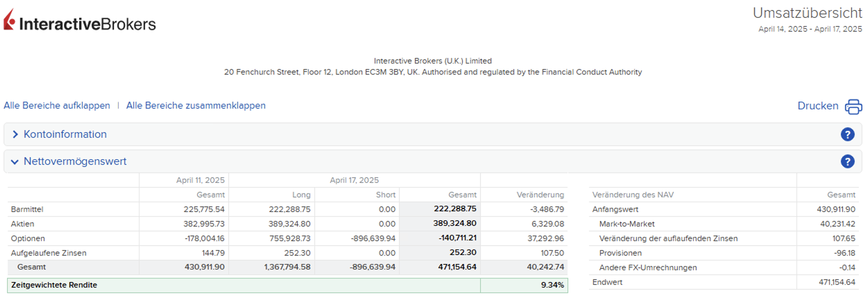Click 'Alle Bereiche zusammenklappen' link
The width and height of the screenshot is (868, 297).
tap(196, 105)
